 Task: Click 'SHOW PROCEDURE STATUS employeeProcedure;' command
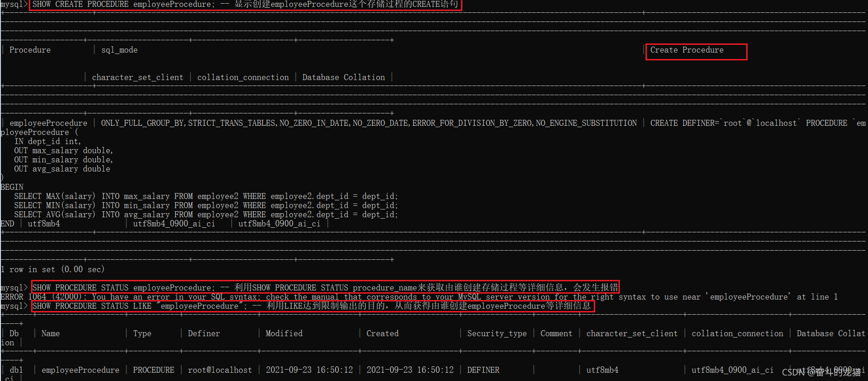[x=123, y=288]
